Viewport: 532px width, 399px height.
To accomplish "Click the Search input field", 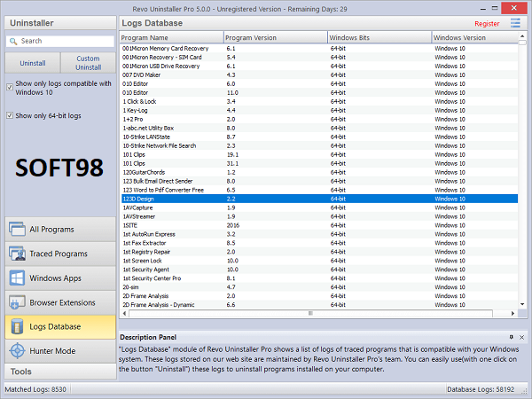I will (64, 41).
